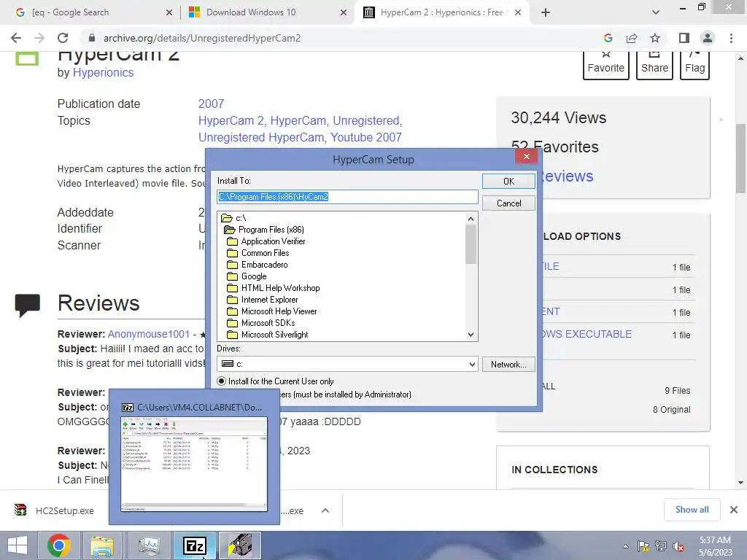
Task: Click the muted volume tray icon
Action: (x=678, y=546)
